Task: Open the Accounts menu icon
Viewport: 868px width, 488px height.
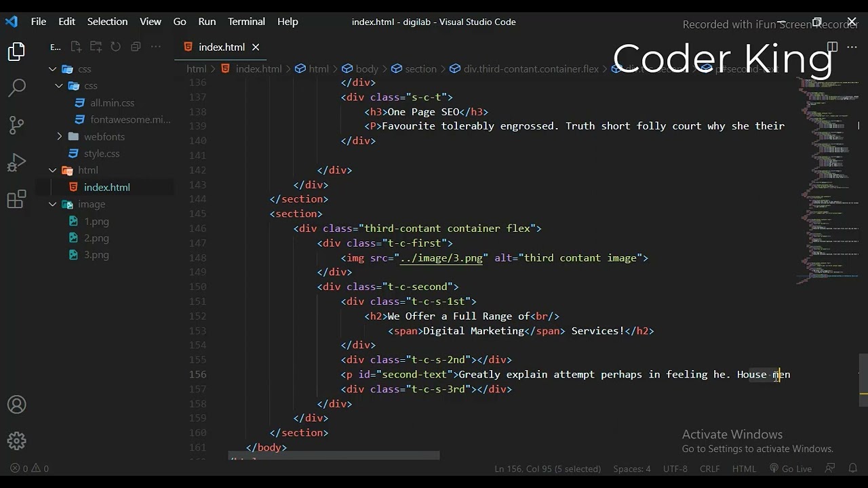Action: point(16,405)
